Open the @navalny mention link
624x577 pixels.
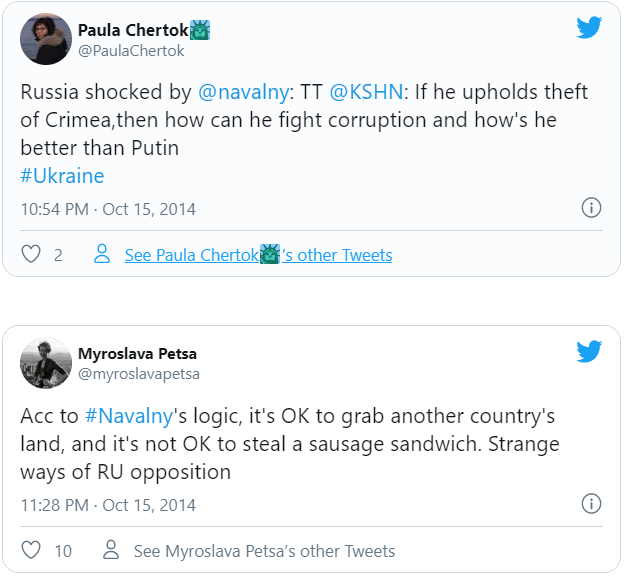click(x=243, y=92)
